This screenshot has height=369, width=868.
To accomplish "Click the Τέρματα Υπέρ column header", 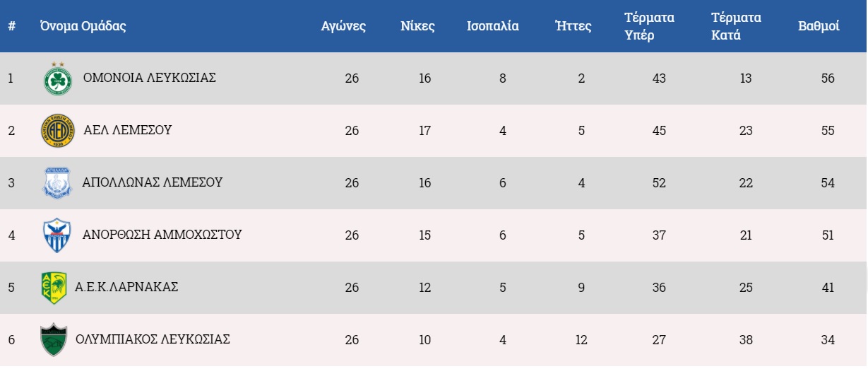I will (650, 26).
